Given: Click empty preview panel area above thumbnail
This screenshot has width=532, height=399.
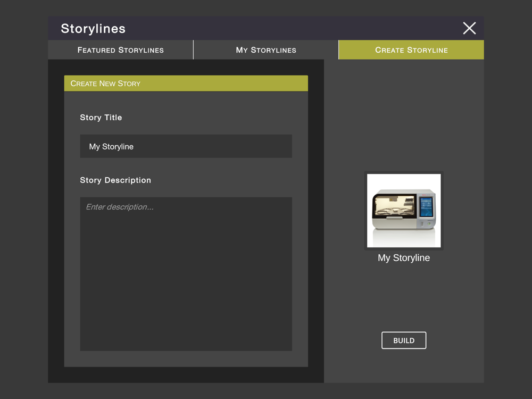Looking at the screenshot, I should coord(404,114).
